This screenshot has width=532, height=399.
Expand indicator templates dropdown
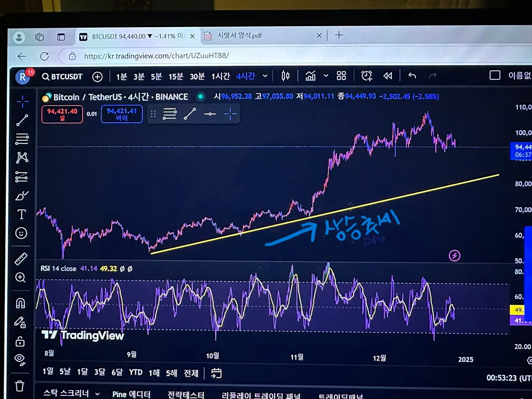pyautogui.click(x=326, y=76)
